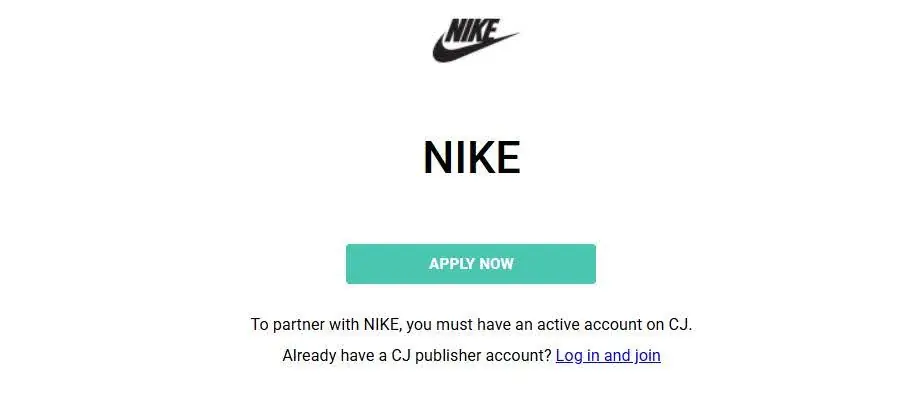Click "Log in" within the underlined link

(x=578, y=355)
